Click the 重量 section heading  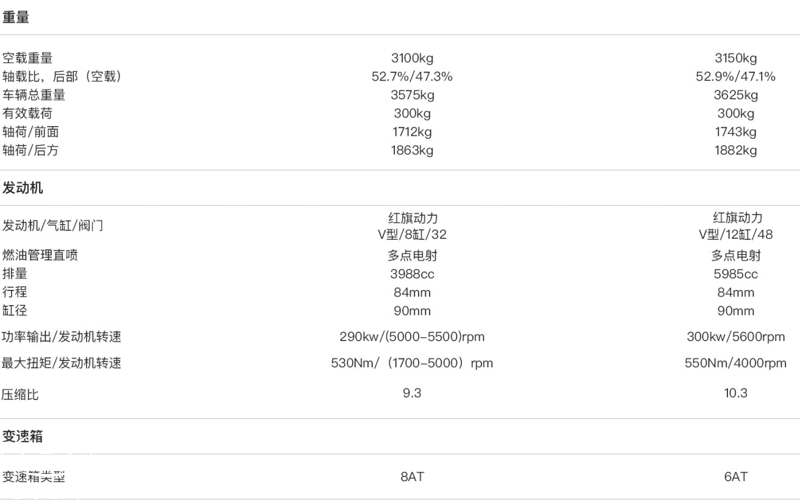coord(16,17)
